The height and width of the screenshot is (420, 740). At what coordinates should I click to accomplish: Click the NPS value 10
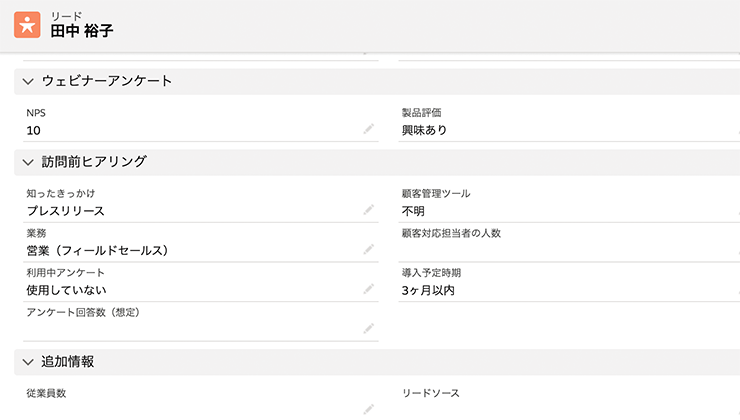pos(34,130)
